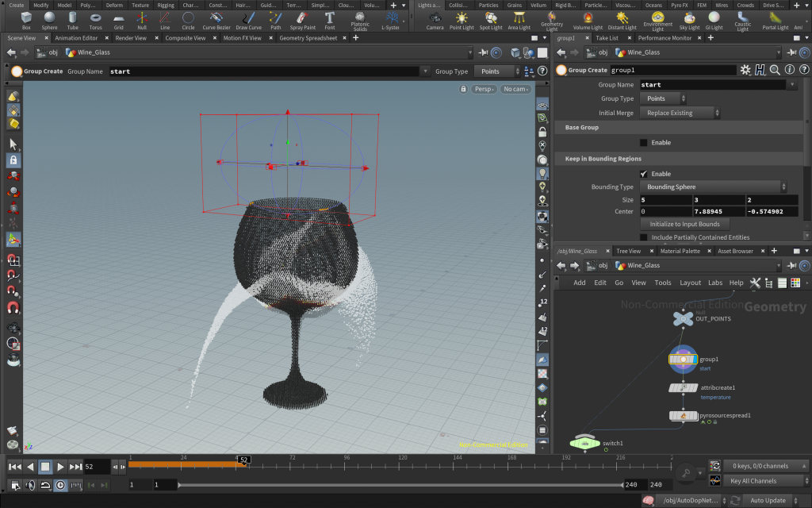Toggle the viewport lock icon

click(463, 89)
